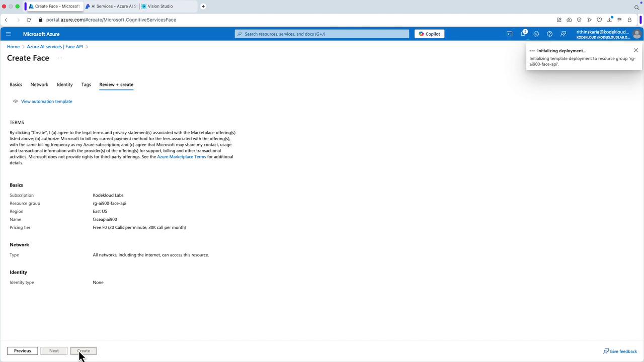Click the TERMS heading
The height and width of the screenshot is (362, 644).
(x=17, y=123)
